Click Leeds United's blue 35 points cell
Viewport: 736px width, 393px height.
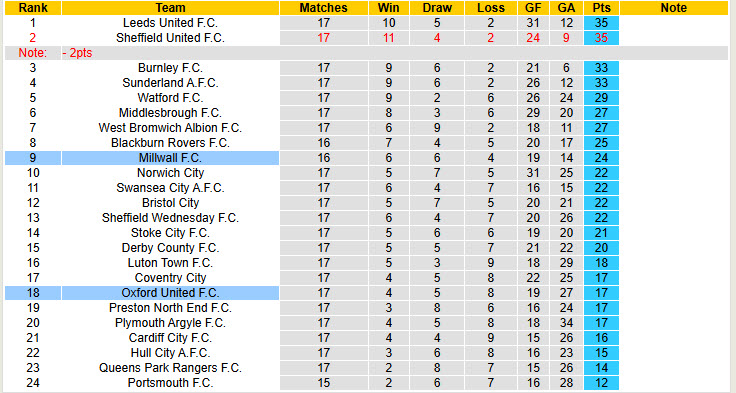[x=601, y=23]
